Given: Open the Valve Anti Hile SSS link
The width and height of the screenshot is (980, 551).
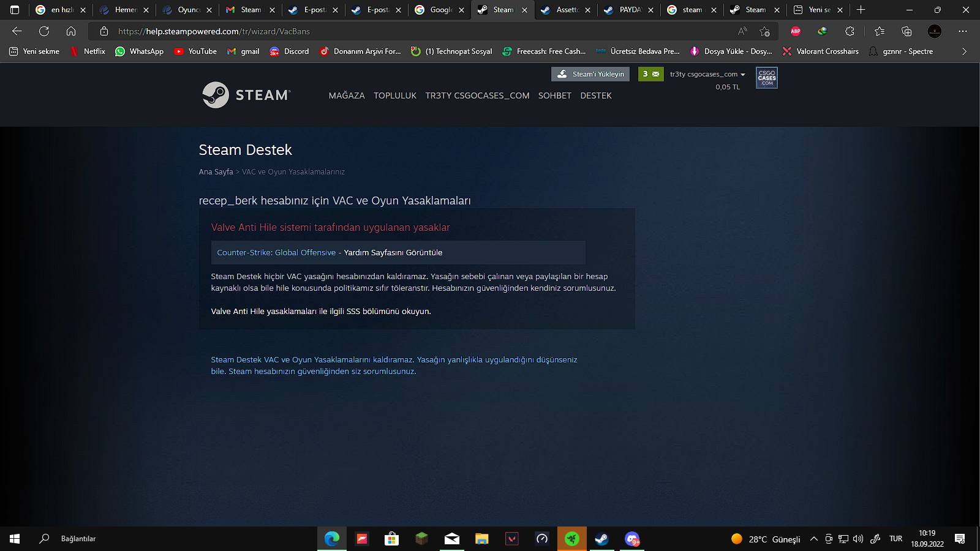Looking at the screenshot, I should click(321, 311).
